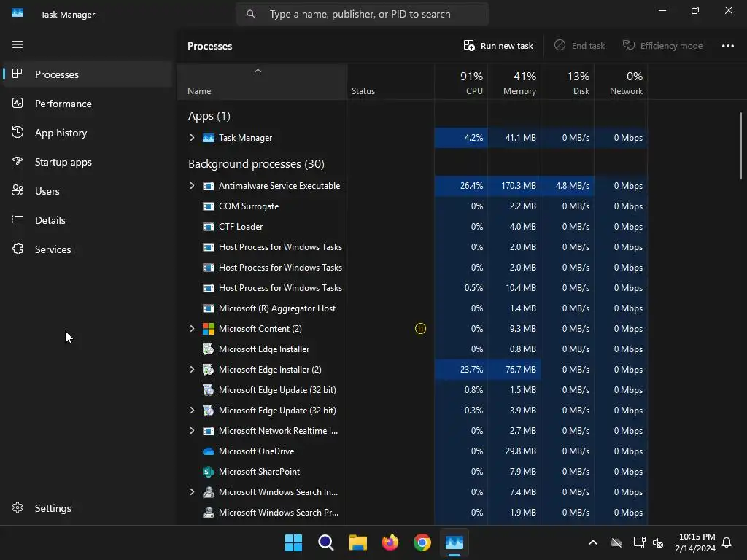Screen dimensions: 747x560
Task: Open the hamburger navigation menu
Action: point(18,44)
